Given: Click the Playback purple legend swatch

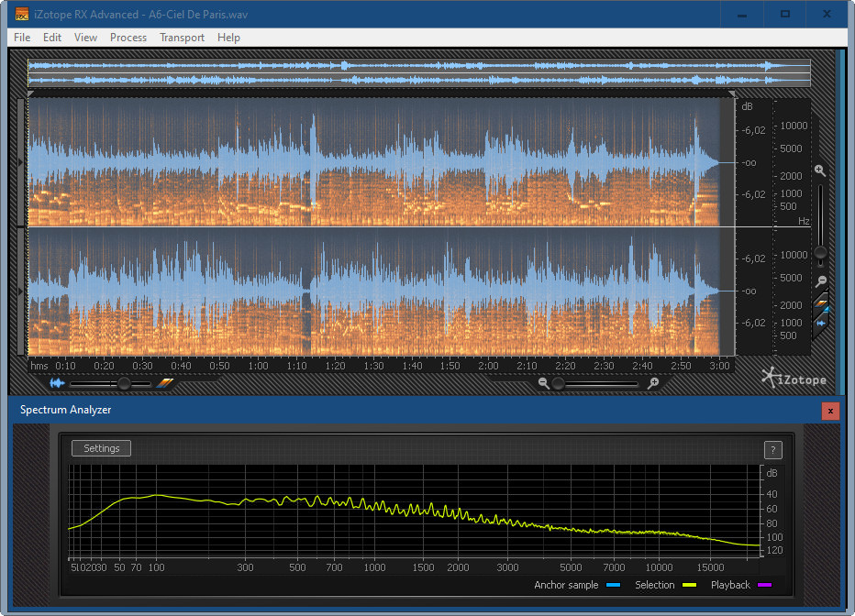Looking at the screenshot, I should click(x=765, y=585).
